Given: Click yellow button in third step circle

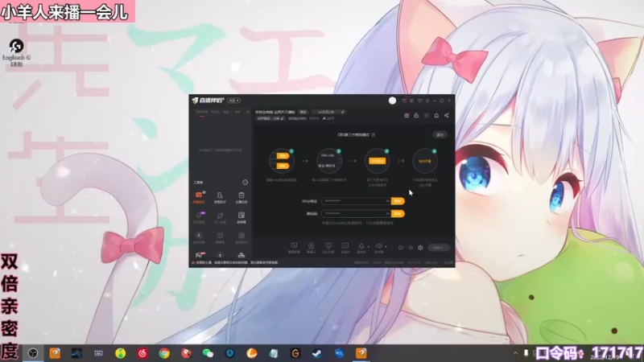Looking at the screenshot, I should [377, 161].
